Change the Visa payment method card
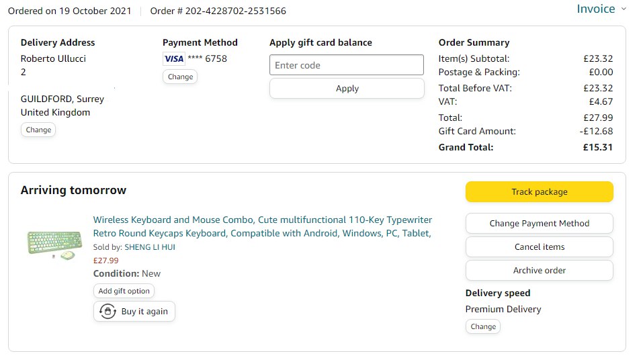 point(180,77)
